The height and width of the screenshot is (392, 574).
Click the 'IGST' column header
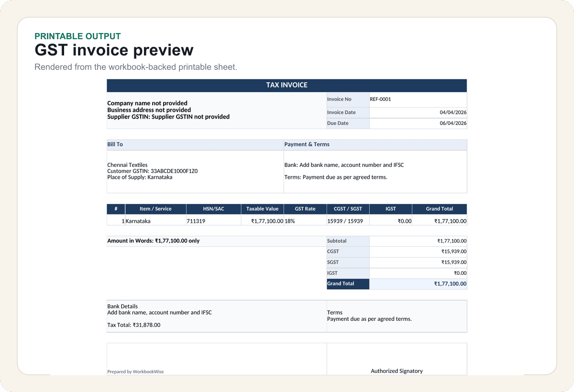pyautogui.click(x=391, y=209)
